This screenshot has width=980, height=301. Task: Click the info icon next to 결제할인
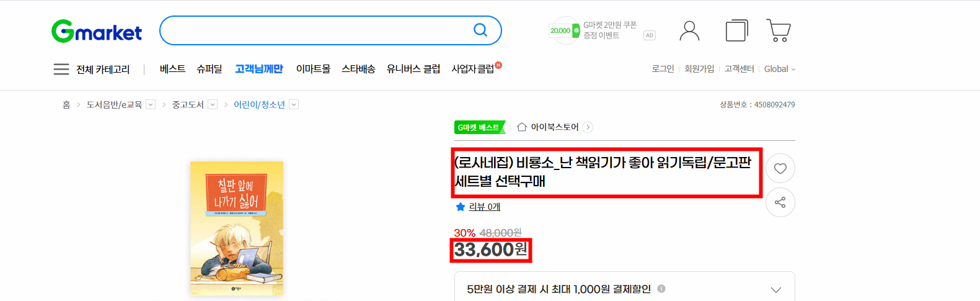[661, 289]
